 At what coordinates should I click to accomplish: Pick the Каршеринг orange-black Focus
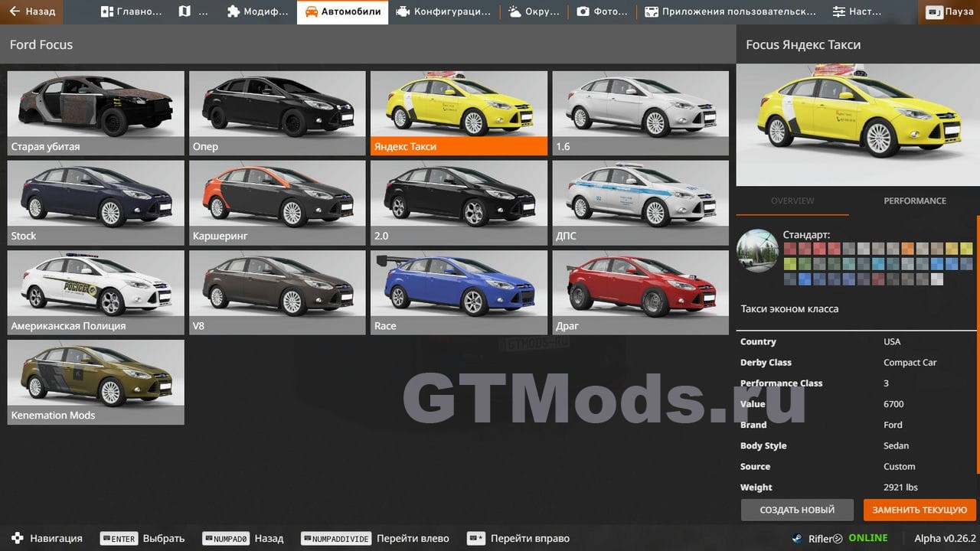277,203
